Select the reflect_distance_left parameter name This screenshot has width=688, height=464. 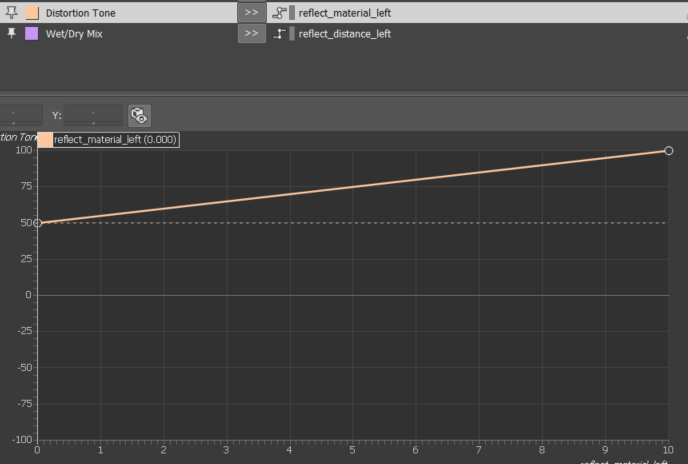[x=344, y=34]
